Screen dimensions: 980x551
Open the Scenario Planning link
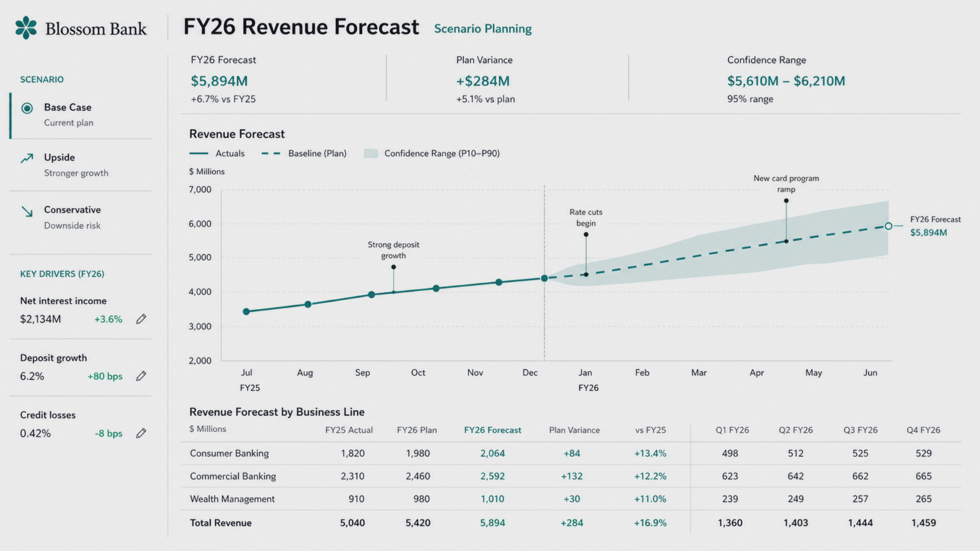coord(483,29)
